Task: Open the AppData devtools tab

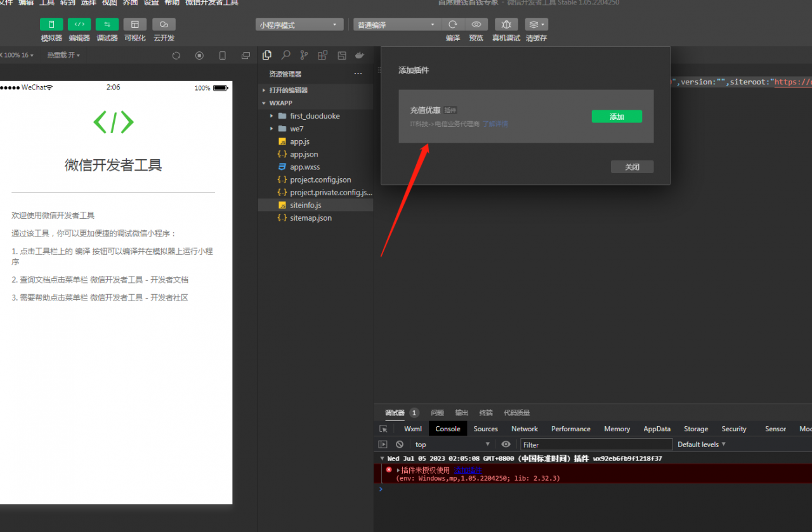Action: (657, 429)
